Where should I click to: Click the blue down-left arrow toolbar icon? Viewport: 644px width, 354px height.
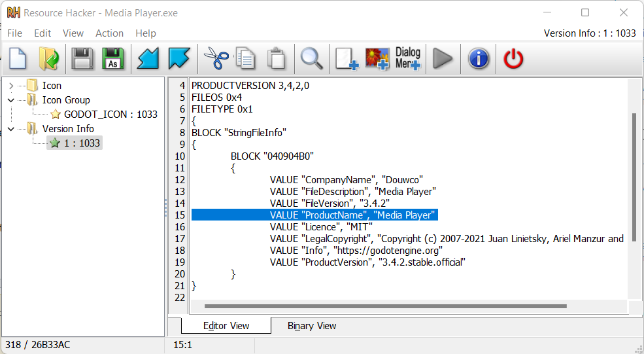tap(148, 58)
